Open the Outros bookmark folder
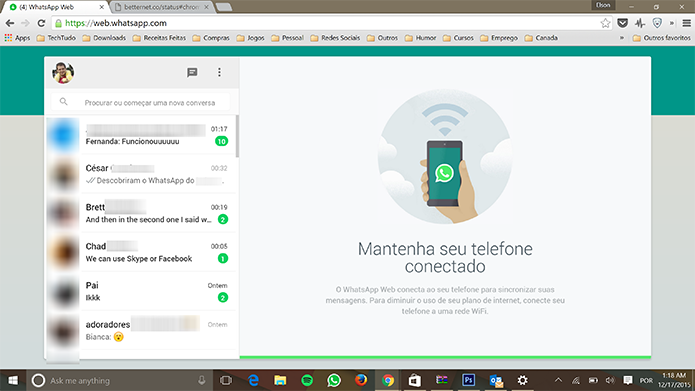The image size is (695, 391). (383, 38)
